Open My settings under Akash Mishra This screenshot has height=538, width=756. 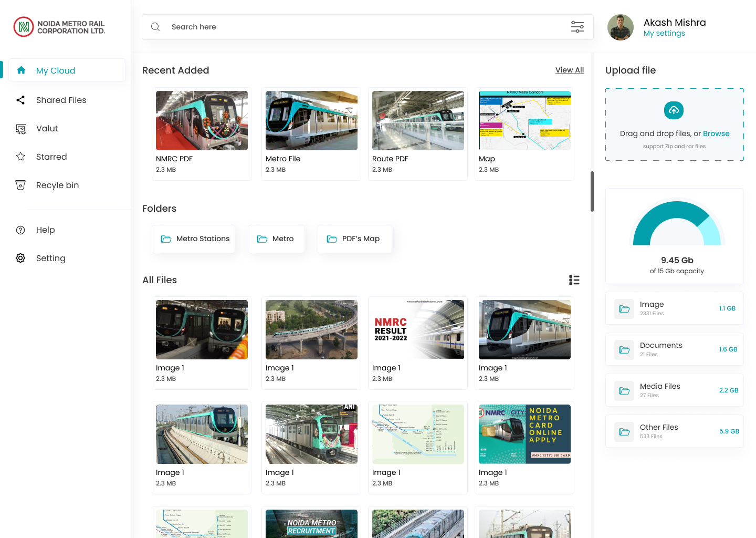664,33
